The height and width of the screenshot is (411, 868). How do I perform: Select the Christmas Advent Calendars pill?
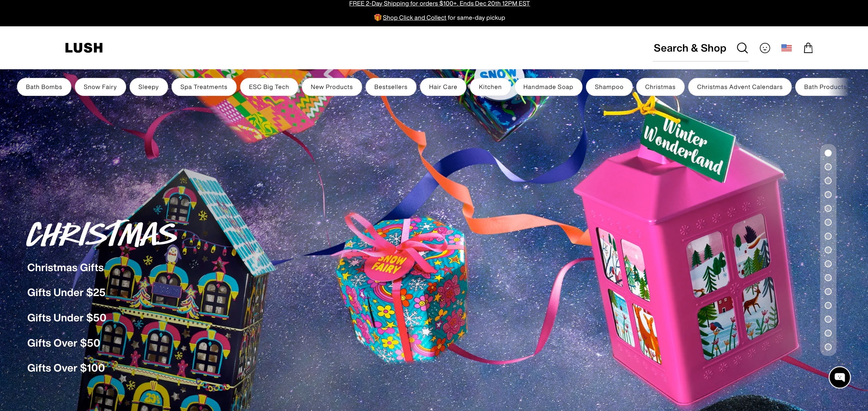click(739, 87)
